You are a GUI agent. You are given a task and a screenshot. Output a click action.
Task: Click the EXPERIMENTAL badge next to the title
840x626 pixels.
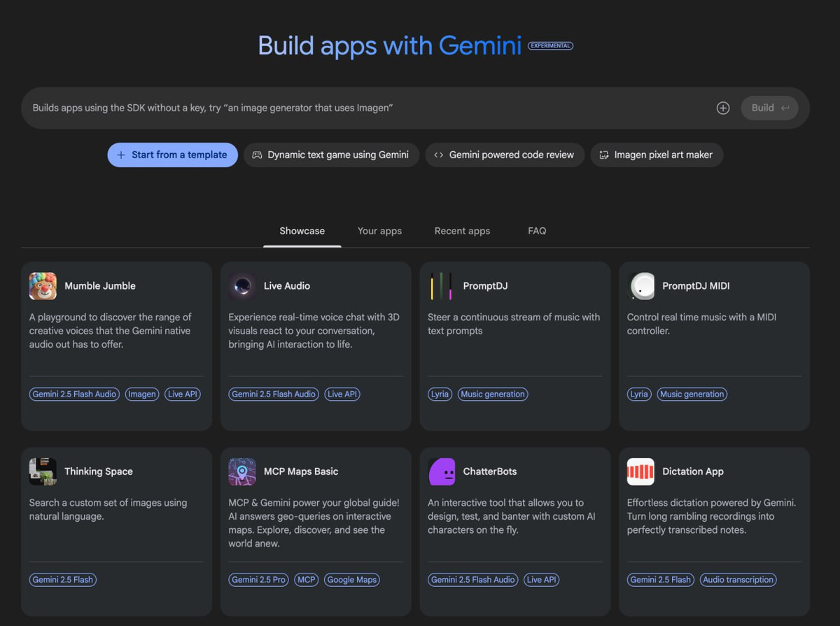[550, 46]
